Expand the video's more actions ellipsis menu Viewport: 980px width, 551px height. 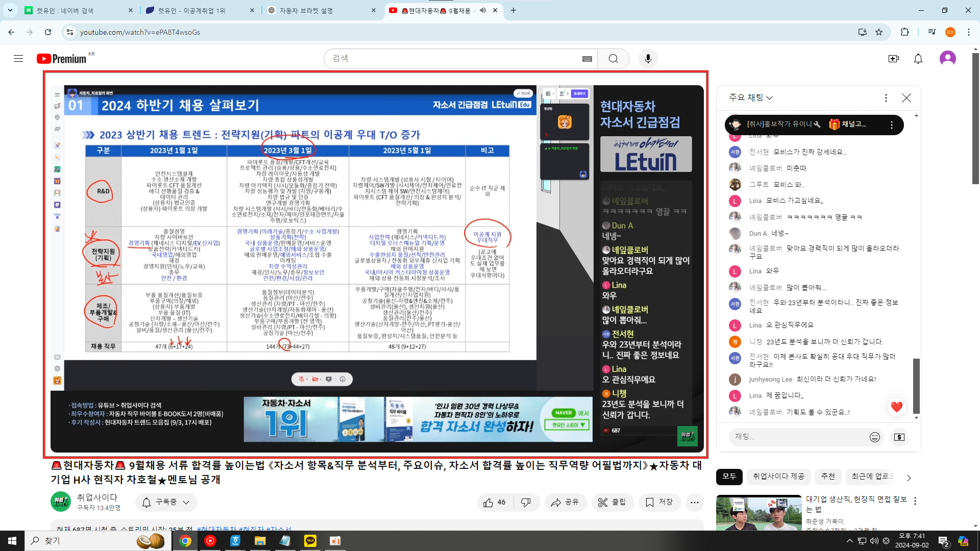tap(694, 503)
